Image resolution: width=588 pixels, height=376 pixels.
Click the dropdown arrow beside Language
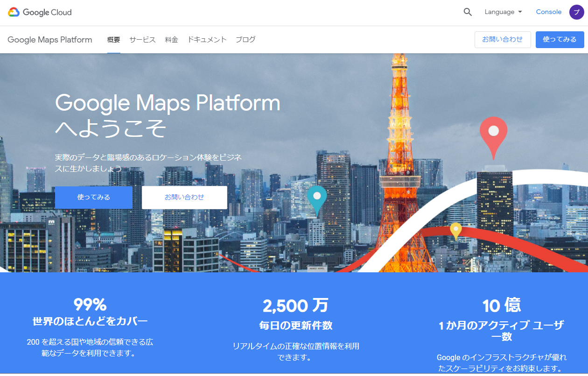(520, 12)
